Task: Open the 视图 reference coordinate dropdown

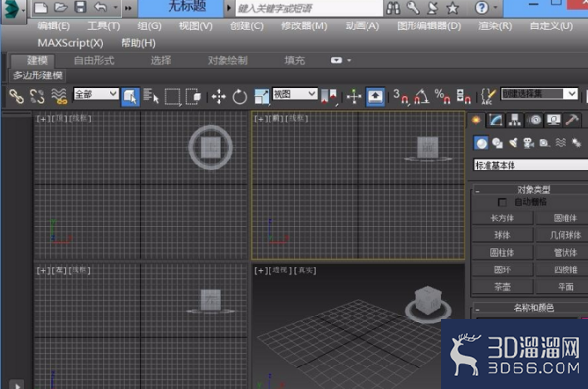Action: tap(295, 94)
